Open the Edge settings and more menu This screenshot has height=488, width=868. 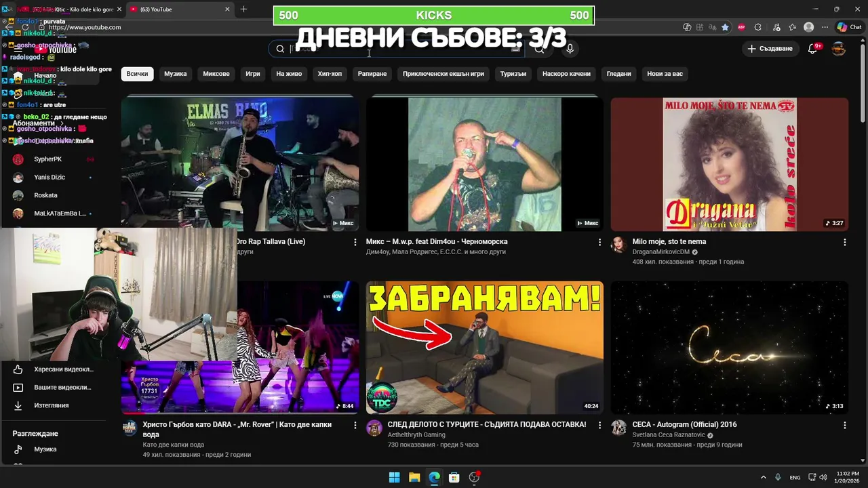point(825,27)
